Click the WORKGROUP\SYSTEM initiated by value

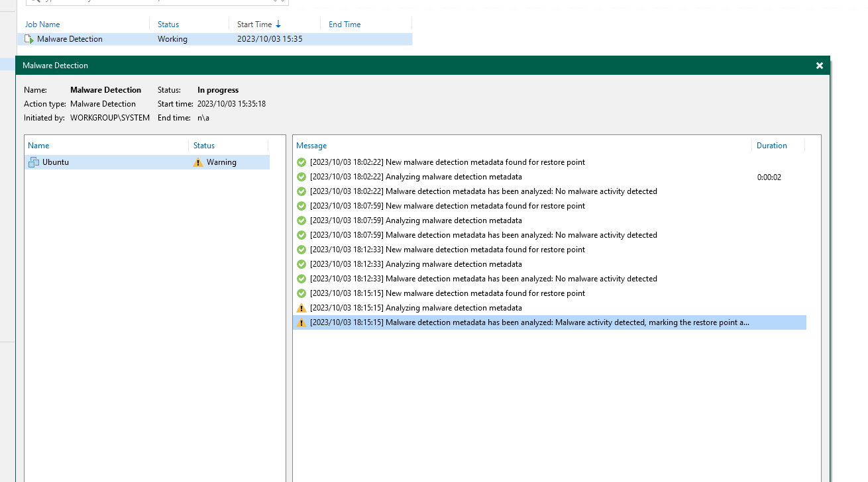click(110, 118)
